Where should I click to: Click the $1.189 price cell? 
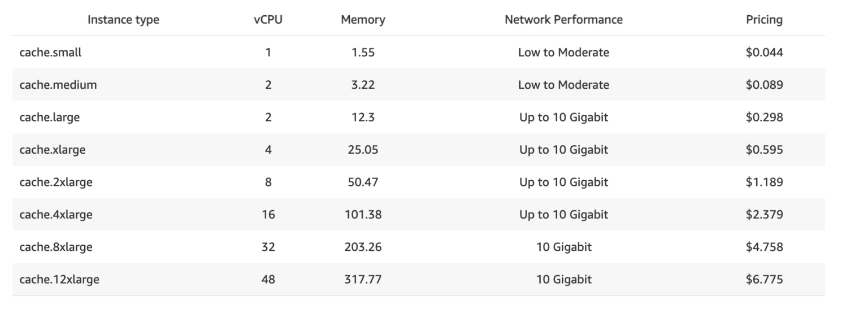pyautogui.click(x=764, y=182)
